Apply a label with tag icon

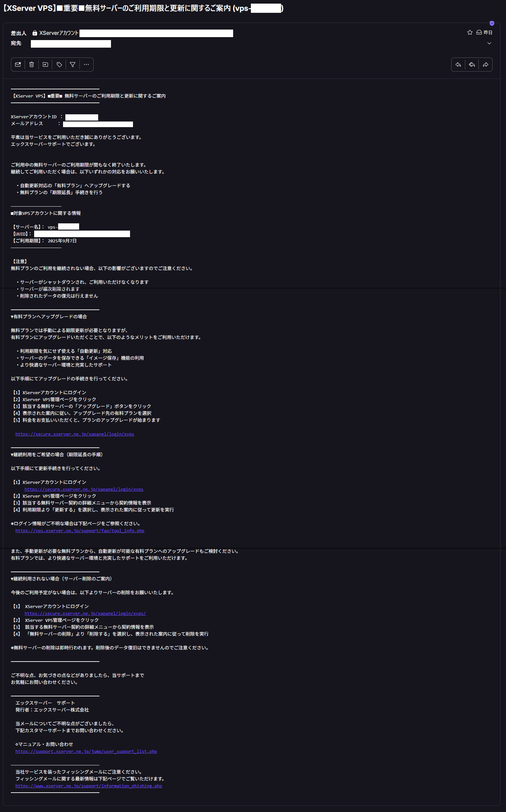point(59,65)
